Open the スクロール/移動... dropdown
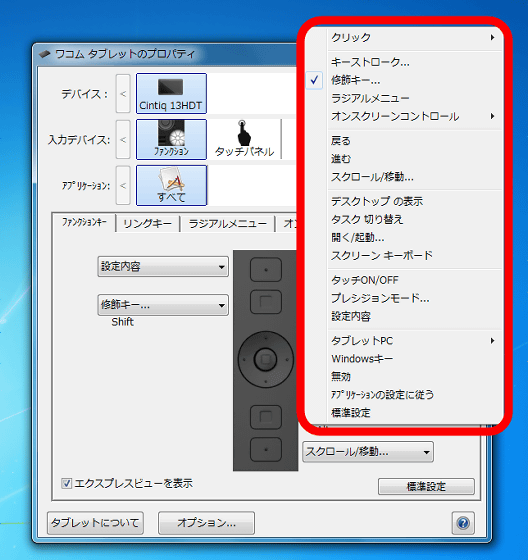Viewport: 528px width, 560px height. pos(368,452)
